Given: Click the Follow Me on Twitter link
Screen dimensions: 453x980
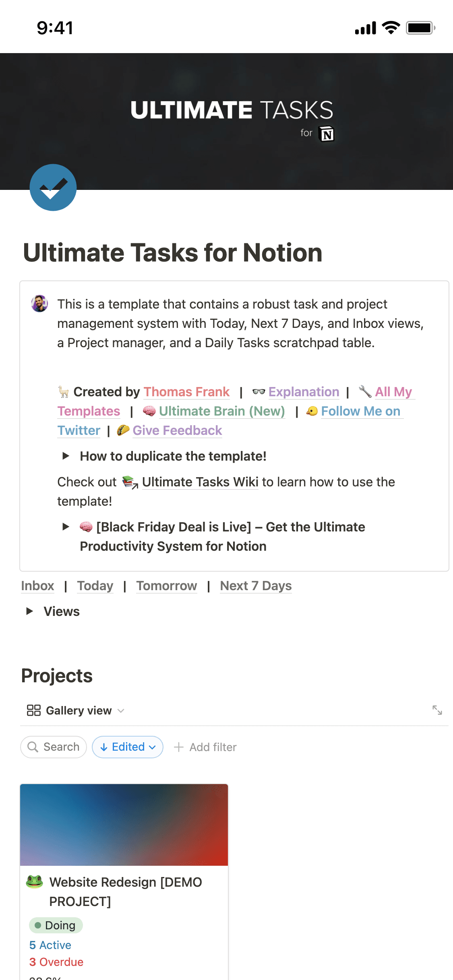Looking at the screenshot, I should coord(360,411).
